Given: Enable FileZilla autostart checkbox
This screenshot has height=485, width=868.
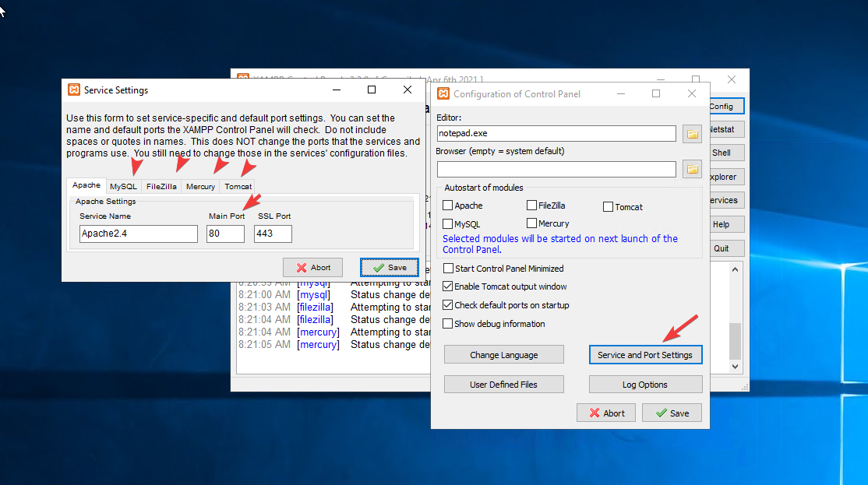Looking at the screenshot, I should (531, 206).
